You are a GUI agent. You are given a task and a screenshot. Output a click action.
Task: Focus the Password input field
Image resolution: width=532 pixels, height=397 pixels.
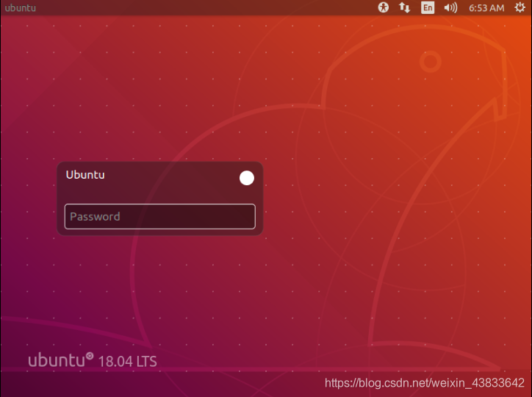point(159,216)
